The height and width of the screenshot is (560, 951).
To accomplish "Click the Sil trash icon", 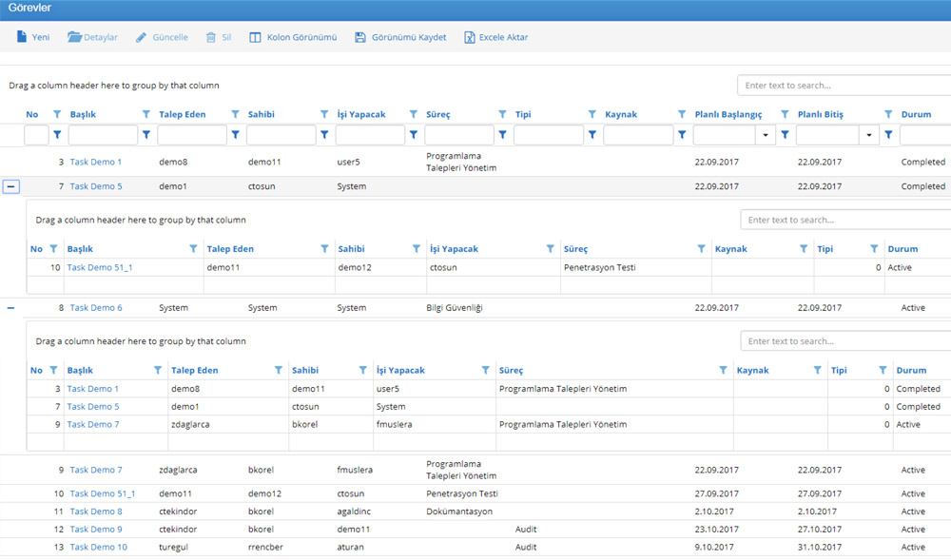I will [210, 37].
